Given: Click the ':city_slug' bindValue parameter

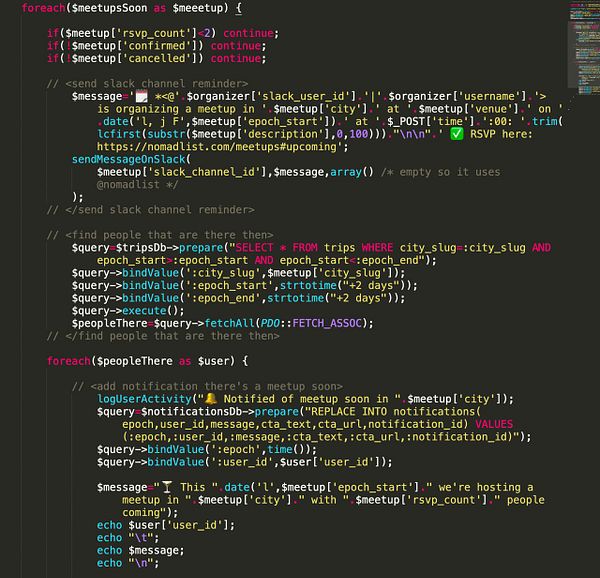Looking at the screenshot, I should pos(226,273).
